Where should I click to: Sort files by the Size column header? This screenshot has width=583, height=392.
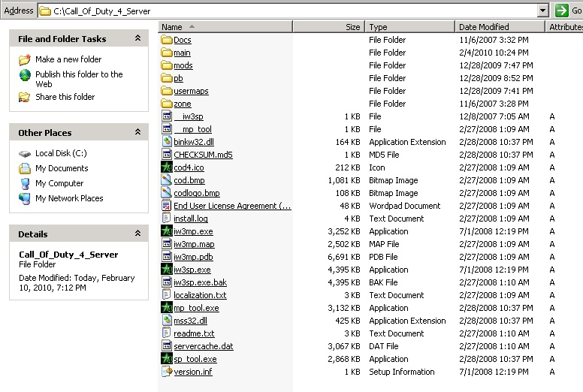329,27
